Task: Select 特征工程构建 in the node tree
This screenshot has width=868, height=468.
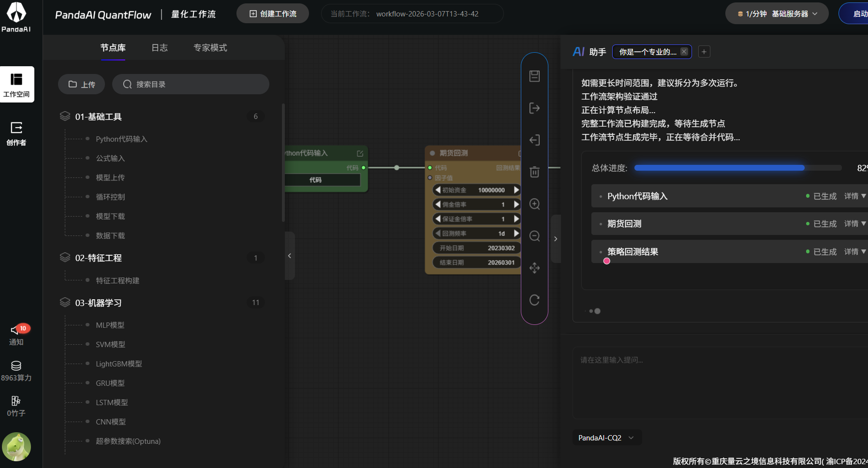Action: (118, 281)
